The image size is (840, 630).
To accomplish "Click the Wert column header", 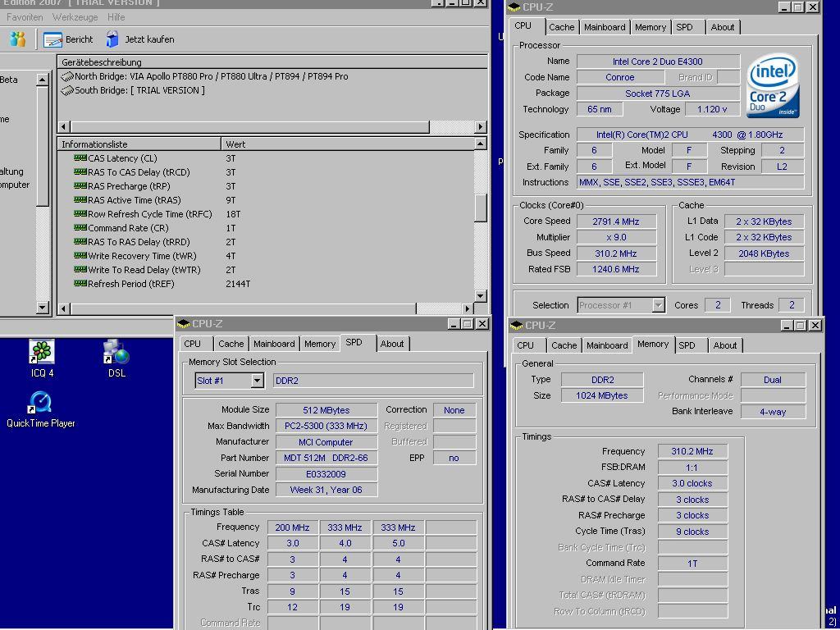I will 348,144.
